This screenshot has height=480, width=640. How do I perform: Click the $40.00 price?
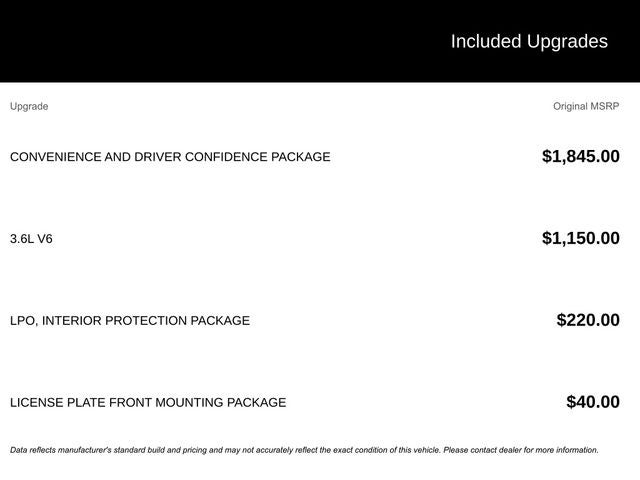tap(593, 402)
